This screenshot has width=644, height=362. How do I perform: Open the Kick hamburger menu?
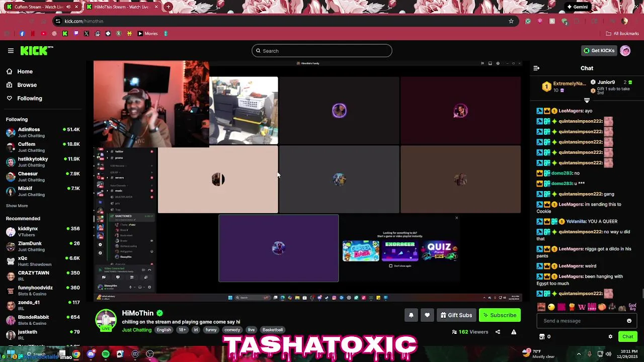coord(11,50)
